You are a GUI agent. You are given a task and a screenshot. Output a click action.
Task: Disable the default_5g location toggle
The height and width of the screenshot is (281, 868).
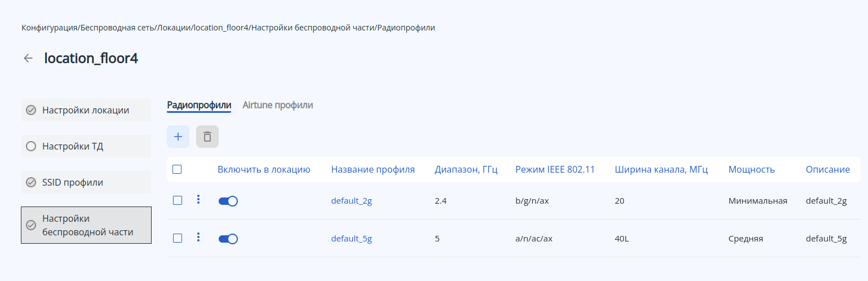click(x=228, y=239)
